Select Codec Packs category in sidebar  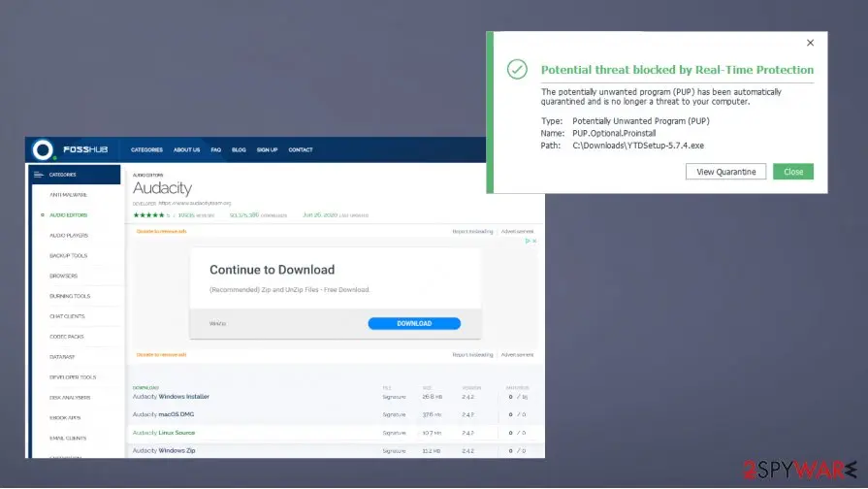click(66, 337)
